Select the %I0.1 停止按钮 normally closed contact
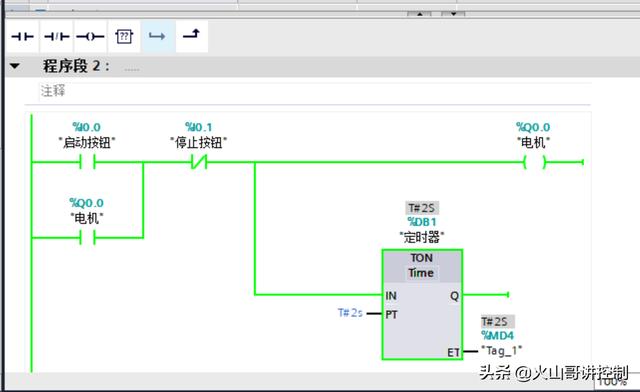Image resolution: width=640 pixels, height=392 pixels. [x=199, y=163]
